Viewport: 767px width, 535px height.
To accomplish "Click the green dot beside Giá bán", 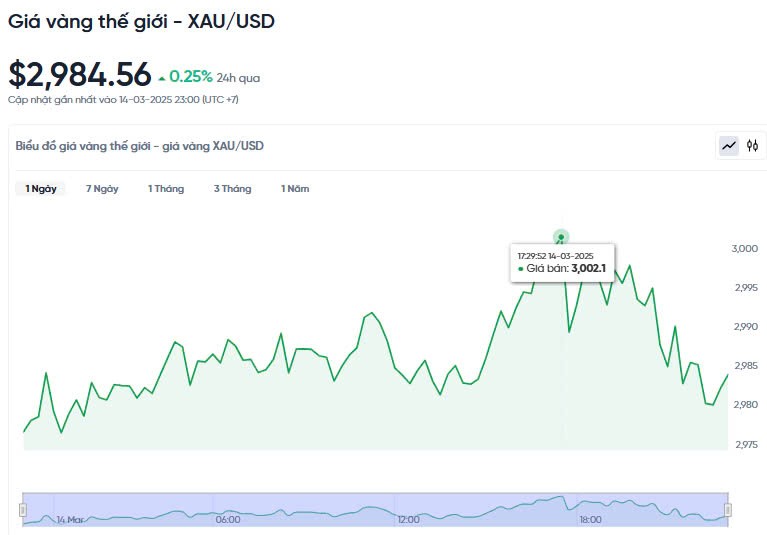I will click(521, 268).
